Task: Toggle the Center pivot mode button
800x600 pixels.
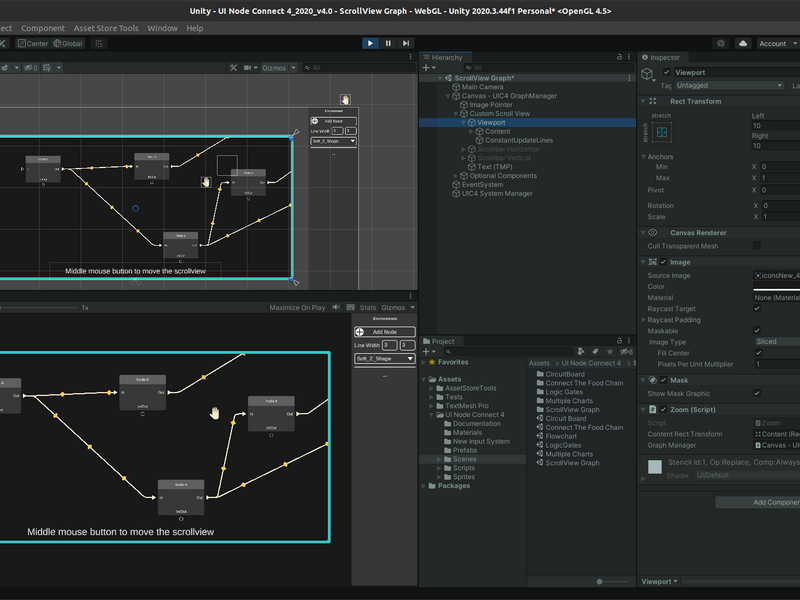Action: pyautogui.click(x=33, y=43)
